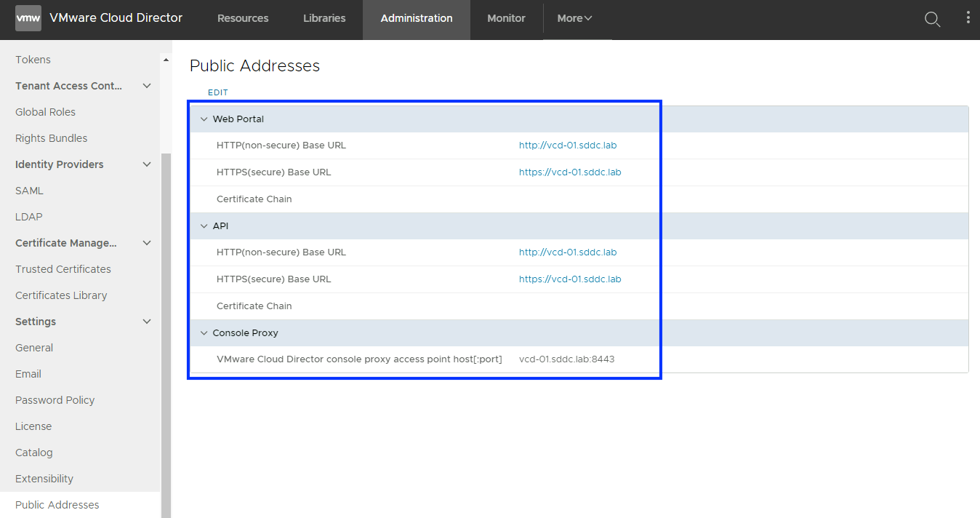980x518 pixels.
Task: Open the API HTTP base URL link
Action: 568,252
